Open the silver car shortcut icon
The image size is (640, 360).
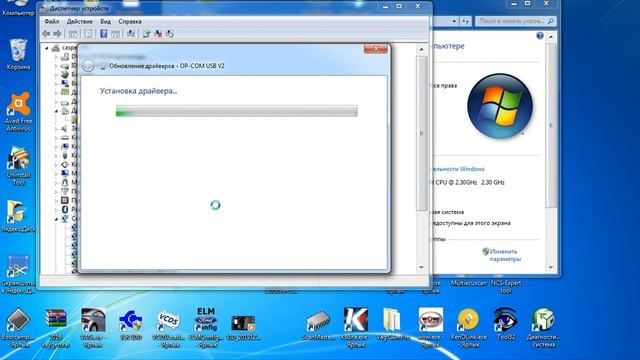(93, 328)
